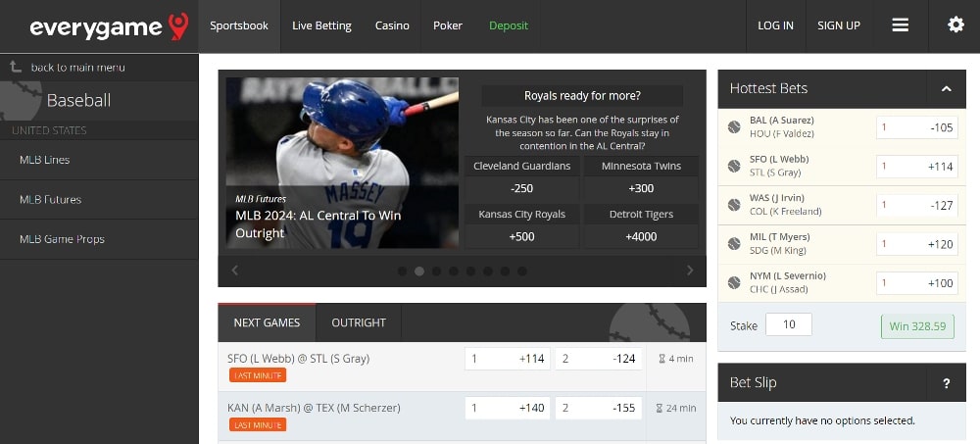Select the last carousel dot
Screen dimensions: 980x444
[x=522, y=271]
